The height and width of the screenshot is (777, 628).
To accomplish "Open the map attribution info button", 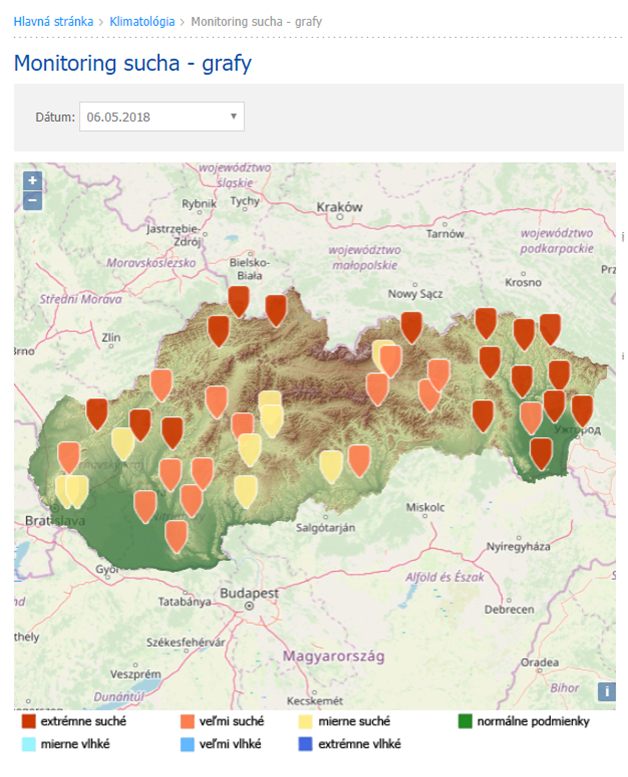I will pyautogui.click(x=606, y=691).
